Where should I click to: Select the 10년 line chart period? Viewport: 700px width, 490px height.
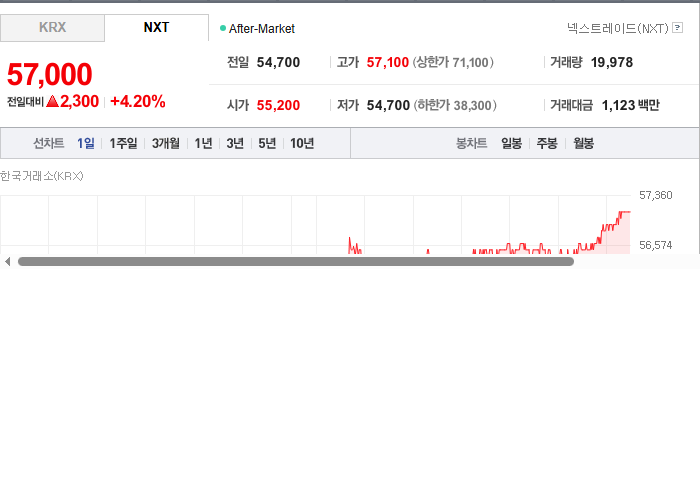click(x=302, y=143)
